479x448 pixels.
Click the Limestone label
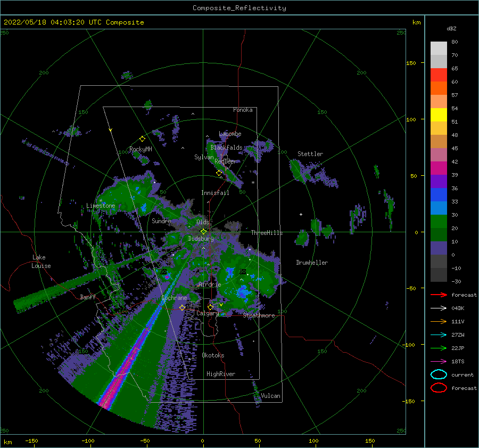(x=101, y=206)
